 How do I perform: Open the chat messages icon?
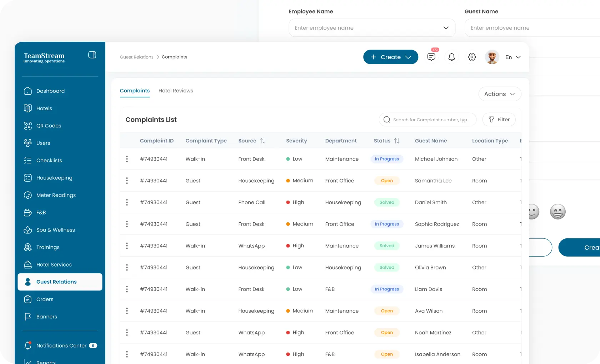[x=431, y=57]
